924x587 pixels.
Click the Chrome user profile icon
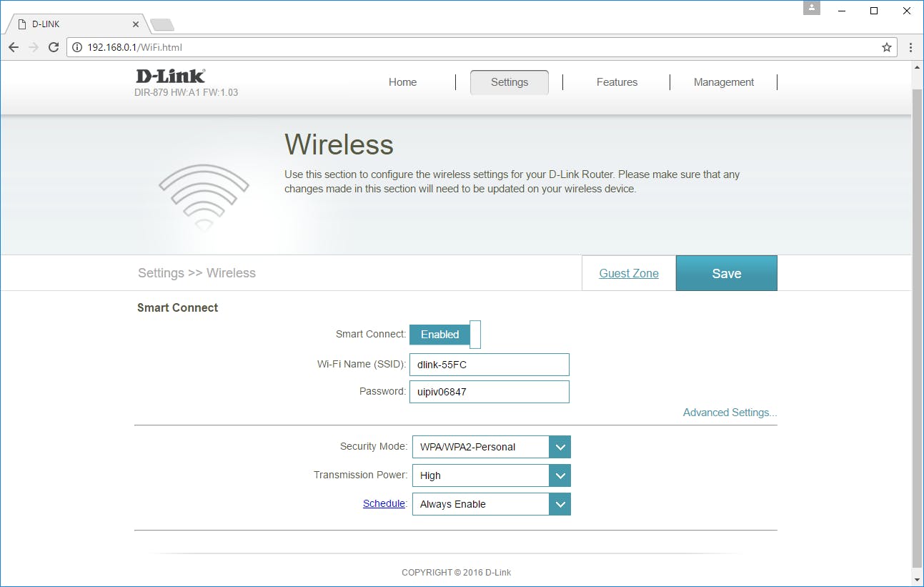pos(812,8)
